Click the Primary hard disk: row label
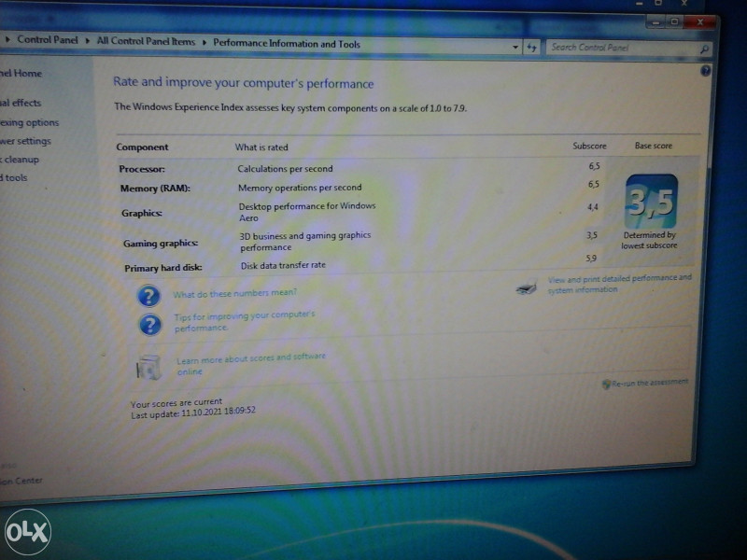This screenshot has width=747, height=560. (163, 268)
